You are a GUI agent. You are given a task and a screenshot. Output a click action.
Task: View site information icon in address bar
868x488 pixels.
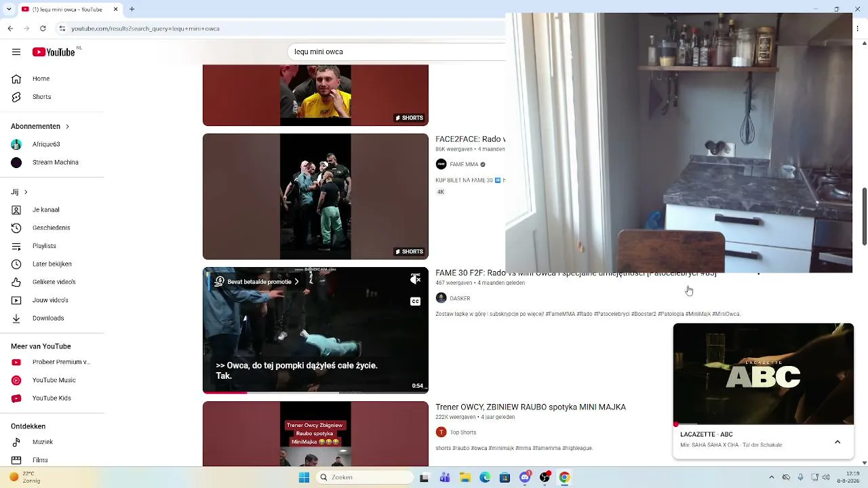click(62, 28)
